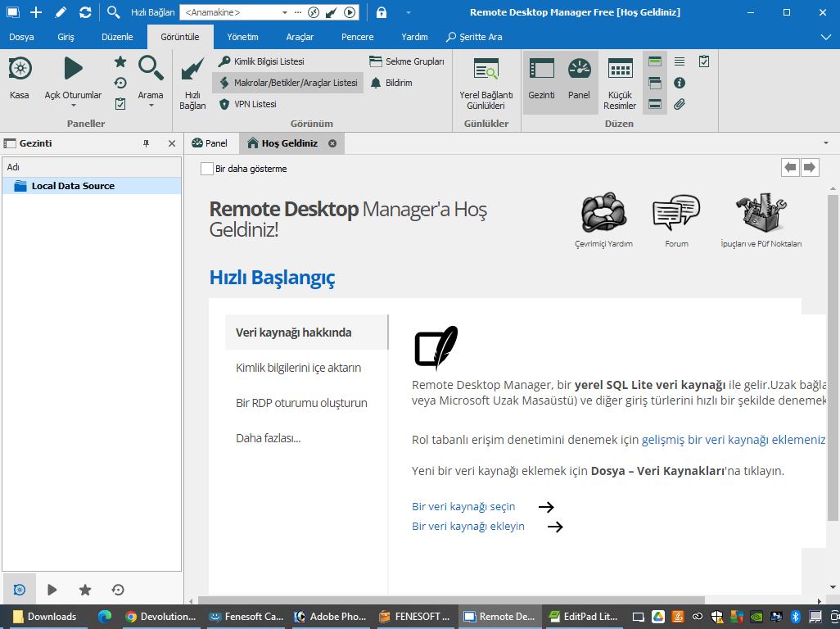840x629 pixels.
Task: Click the history clock icon in Paneller group
Action: tap(120, 83)
